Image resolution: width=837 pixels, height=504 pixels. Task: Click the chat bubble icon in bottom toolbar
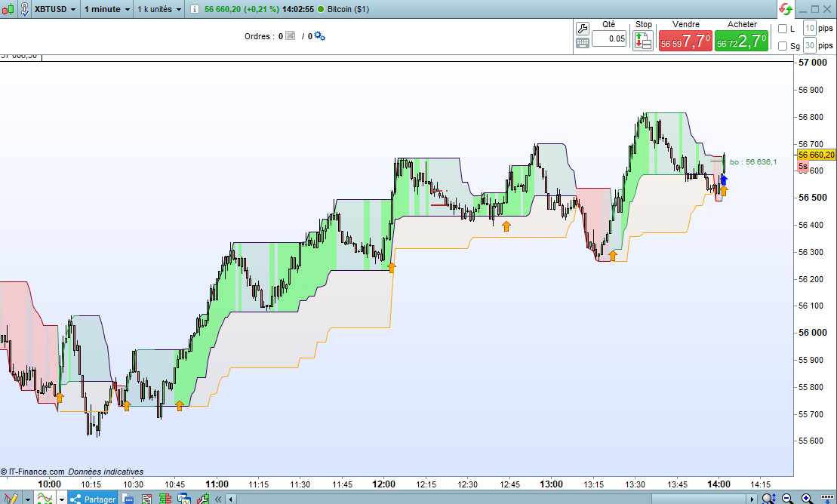pyautogui.click(x=128, y=499)
